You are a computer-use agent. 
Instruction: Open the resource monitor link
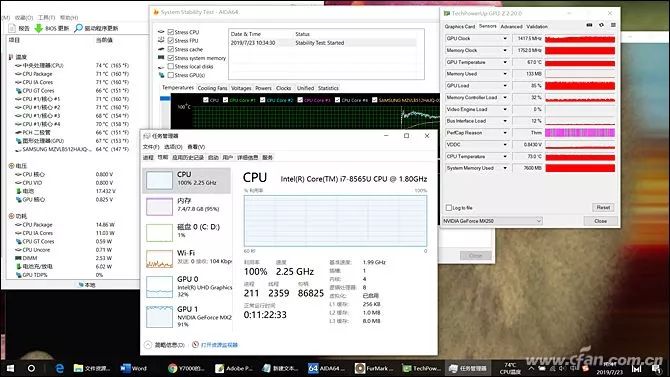tap(219, 345)
